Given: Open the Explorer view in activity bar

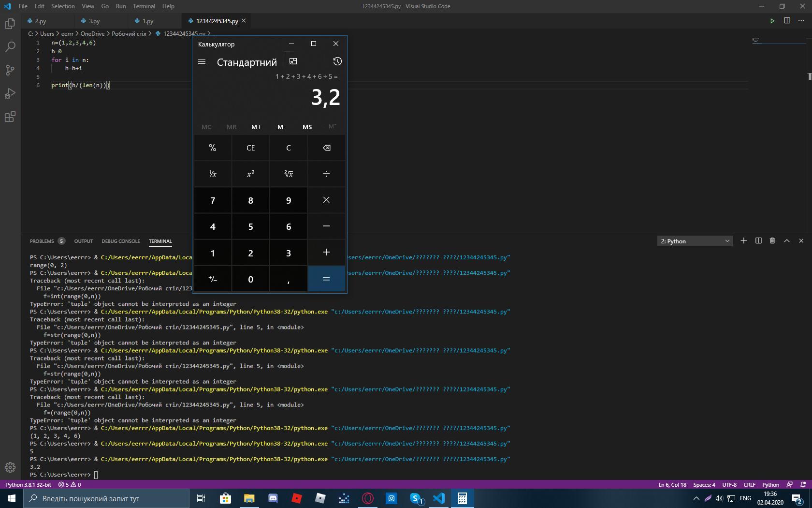Looking at the screenshot, I should [x=10, y=24].
